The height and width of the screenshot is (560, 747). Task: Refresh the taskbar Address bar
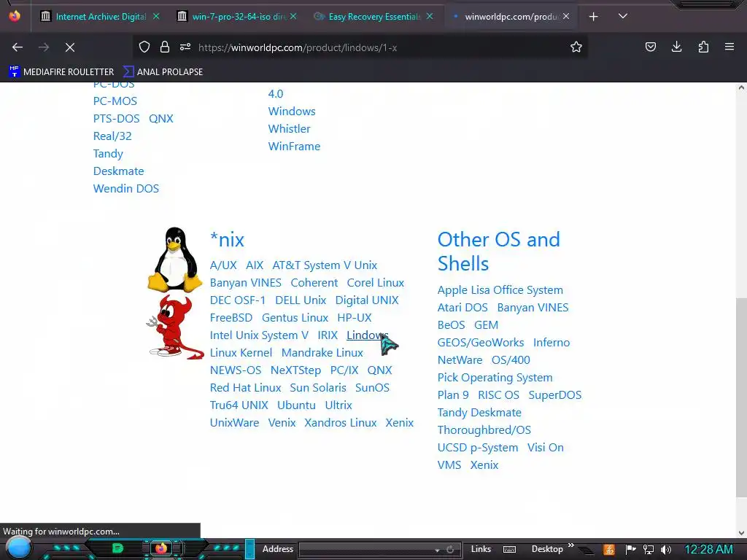click(450, 550)
